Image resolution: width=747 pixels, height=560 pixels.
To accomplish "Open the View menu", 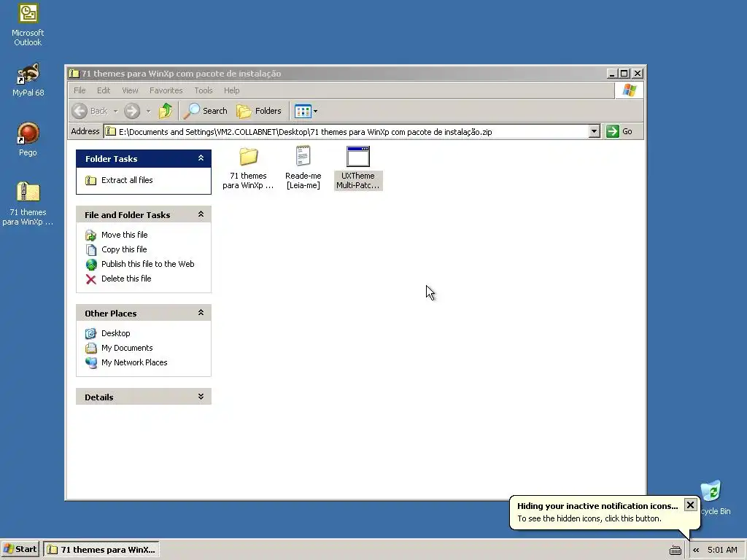I will point(130,90).
